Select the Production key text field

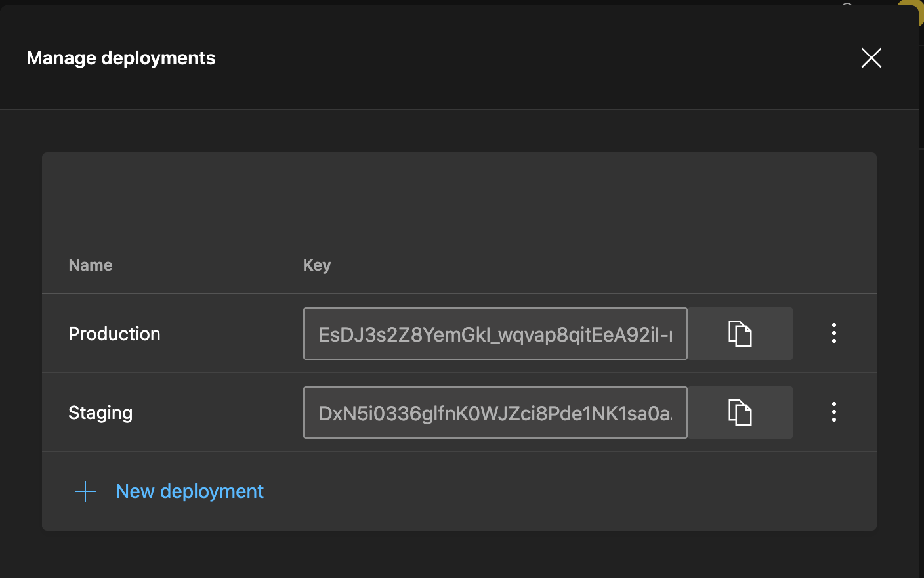click(495, 334)
